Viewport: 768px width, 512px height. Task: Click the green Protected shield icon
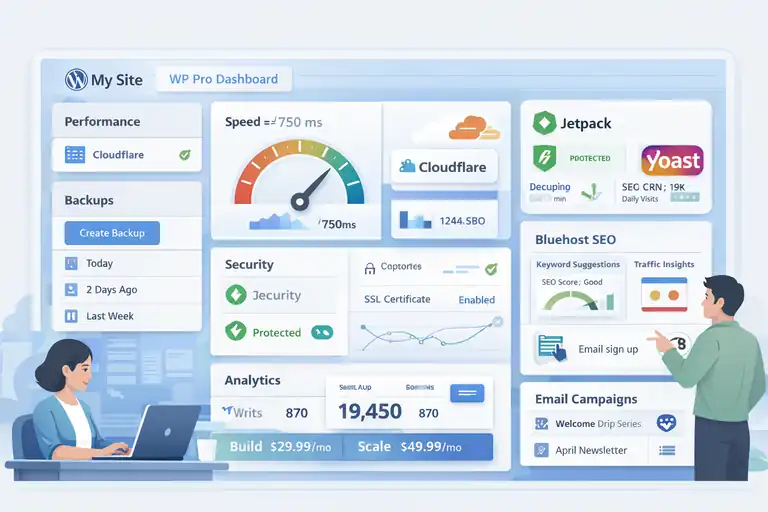click(236, 331)
